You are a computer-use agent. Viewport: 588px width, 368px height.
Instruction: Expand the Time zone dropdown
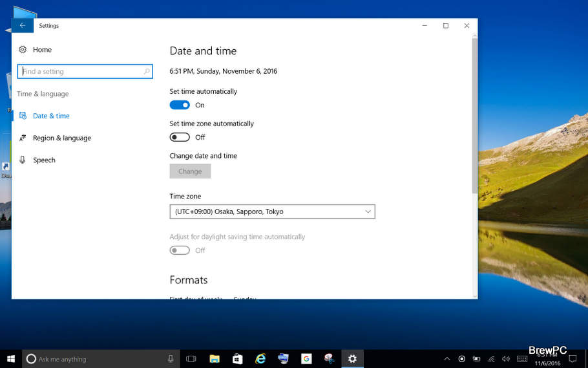(x=272, y=211)
